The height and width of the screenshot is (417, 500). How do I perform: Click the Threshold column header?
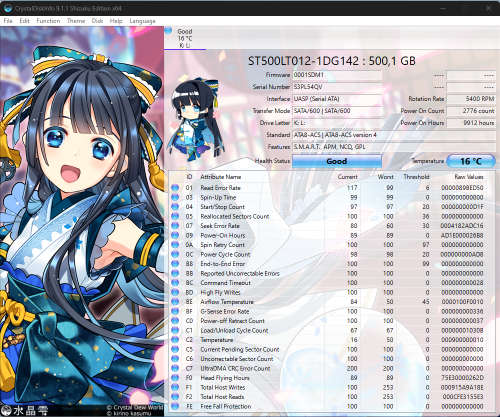click(416, 177)
